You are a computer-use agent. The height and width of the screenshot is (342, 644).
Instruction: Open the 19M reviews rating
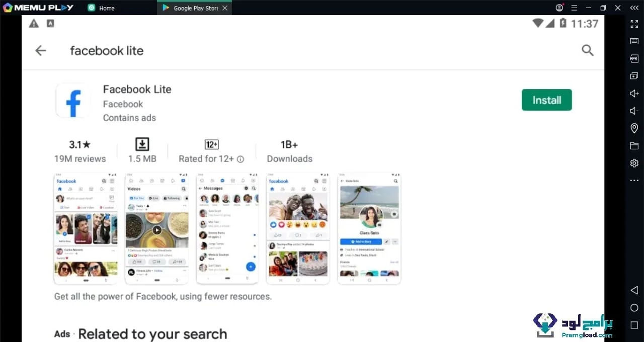pyautogui.click(x=80, y=151)
